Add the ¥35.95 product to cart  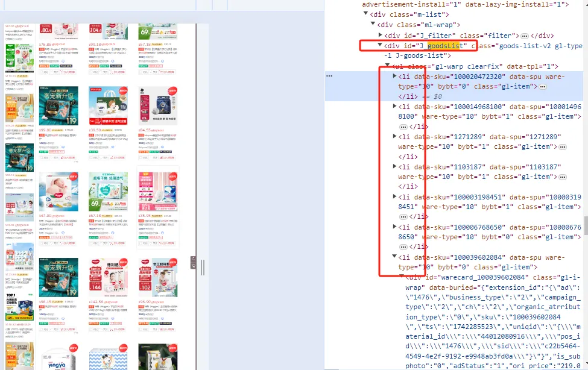coord(167,243)
